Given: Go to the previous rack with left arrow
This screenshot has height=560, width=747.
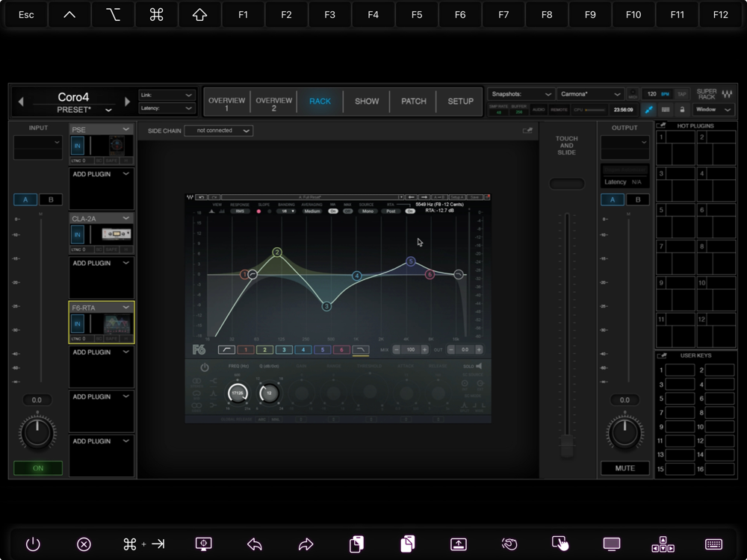Looking at the screenshot, I should [x=20, y=102].
